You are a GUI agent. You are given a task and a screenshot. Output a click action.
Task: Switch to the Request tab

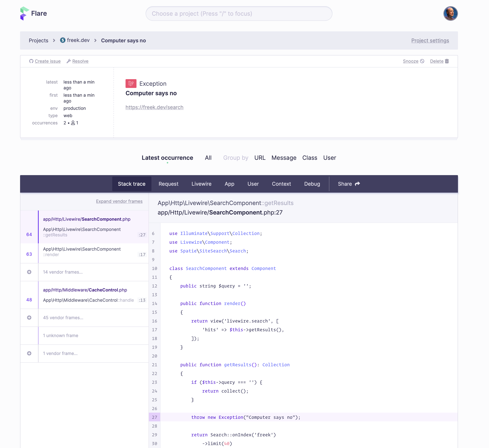pyautogui.click(x=168, y=184)
